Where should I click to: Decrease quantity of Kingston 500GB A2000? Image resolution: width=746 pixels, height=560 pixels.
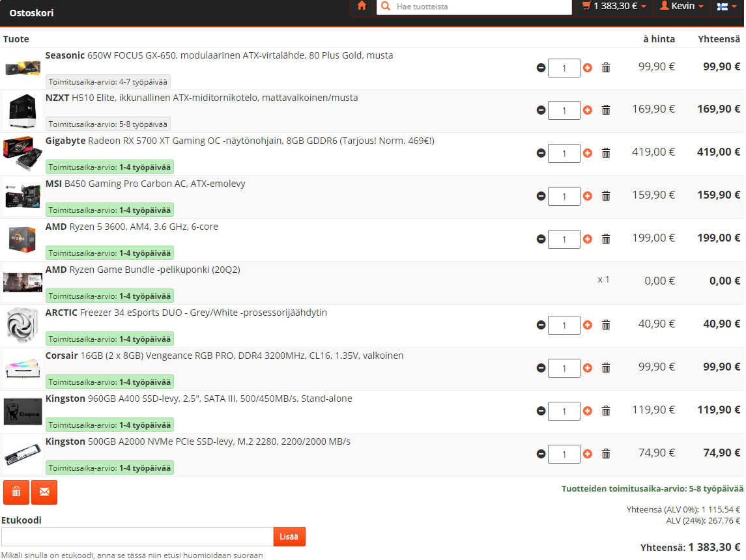coord(541,454)
